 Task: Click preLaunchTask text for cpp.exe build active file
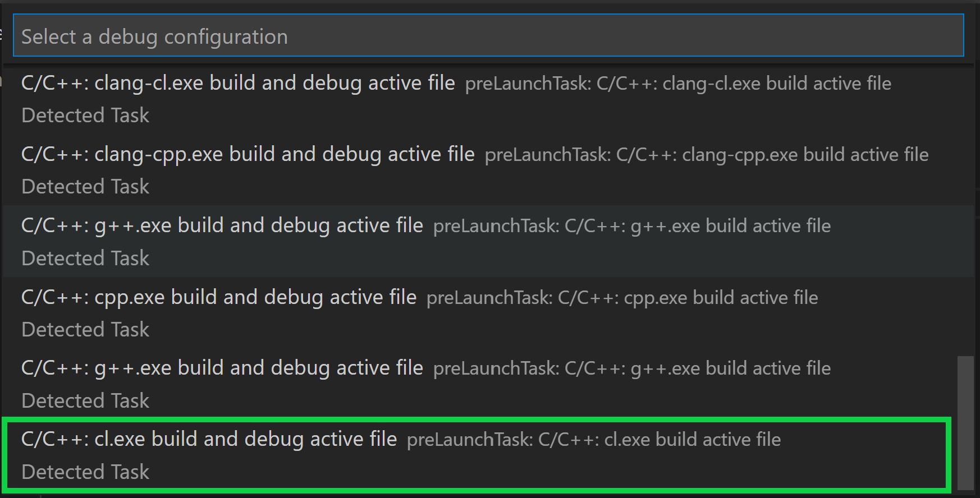coord(622,297)
